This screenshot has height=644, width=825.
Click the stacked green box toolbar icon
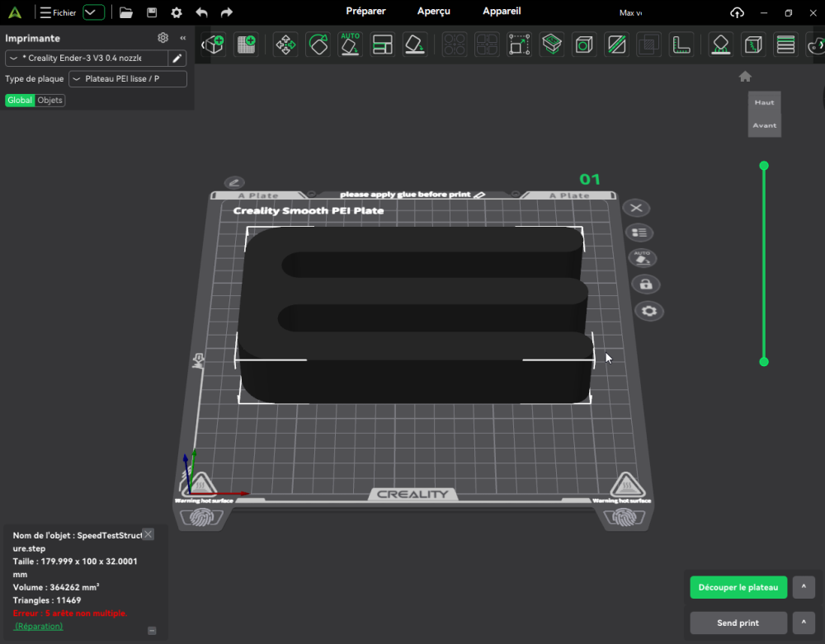[x=551, y=45]
